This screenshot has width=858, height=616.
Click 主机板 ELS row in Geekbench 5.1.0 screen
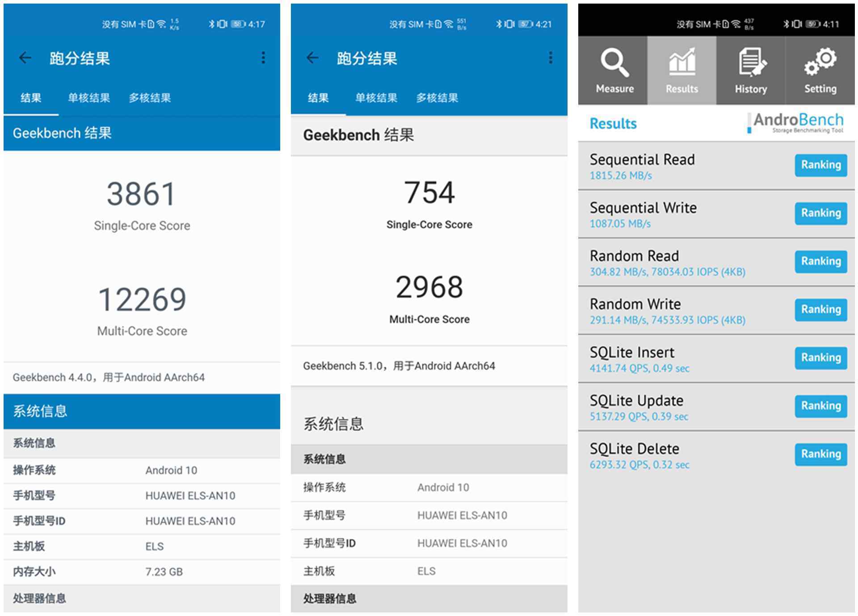pyautogui.click(x=429, y=571)
